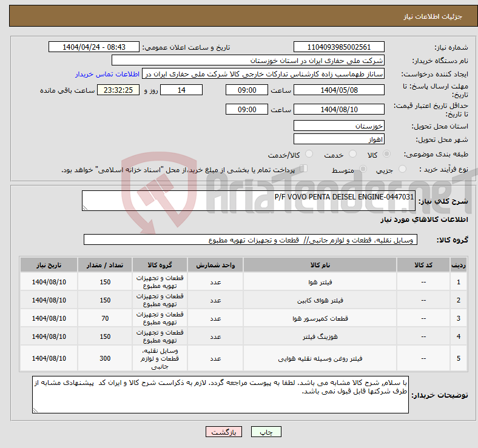Click the item name فیلتر هوا in row 1
This screenshot has width=478, height=448.
[x=320, y=283]
